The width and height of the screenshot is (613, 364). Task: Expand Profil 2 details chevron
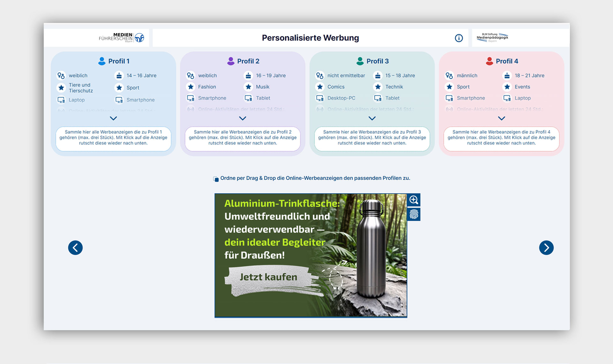click(x=243, y=118)
